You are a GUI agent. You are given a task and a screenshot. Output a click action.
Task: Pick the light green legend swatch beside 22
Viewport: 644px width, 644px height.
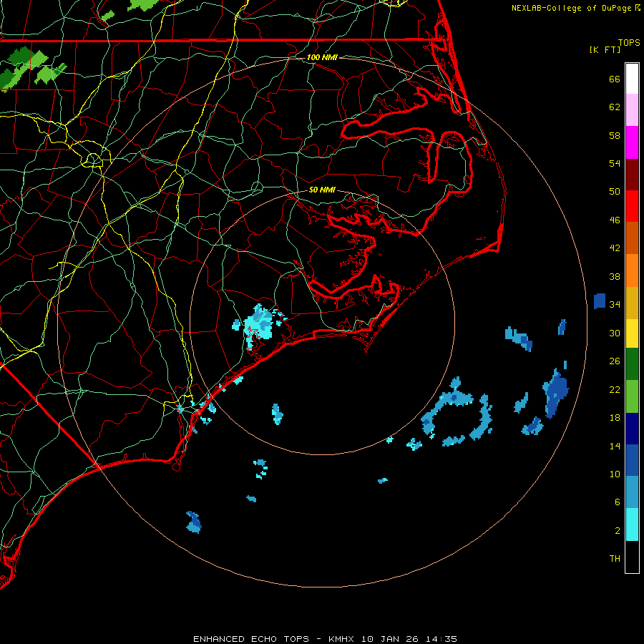tap(632, 396)
